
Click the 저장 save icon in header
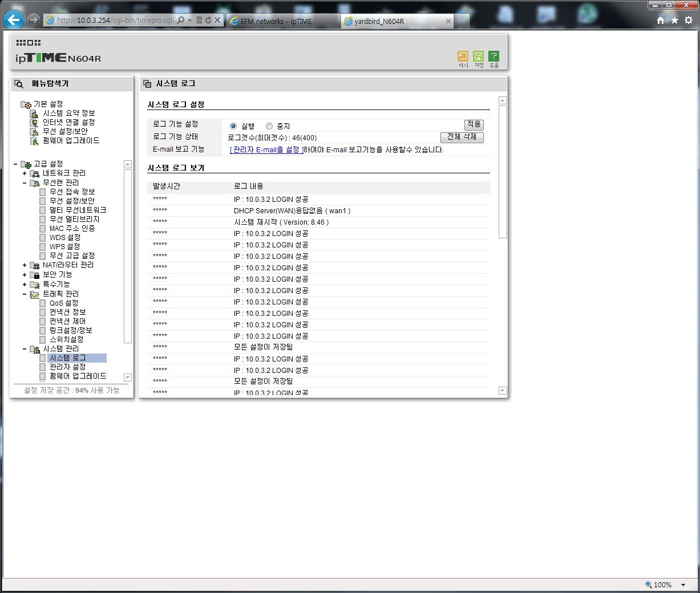pos(479,56)
